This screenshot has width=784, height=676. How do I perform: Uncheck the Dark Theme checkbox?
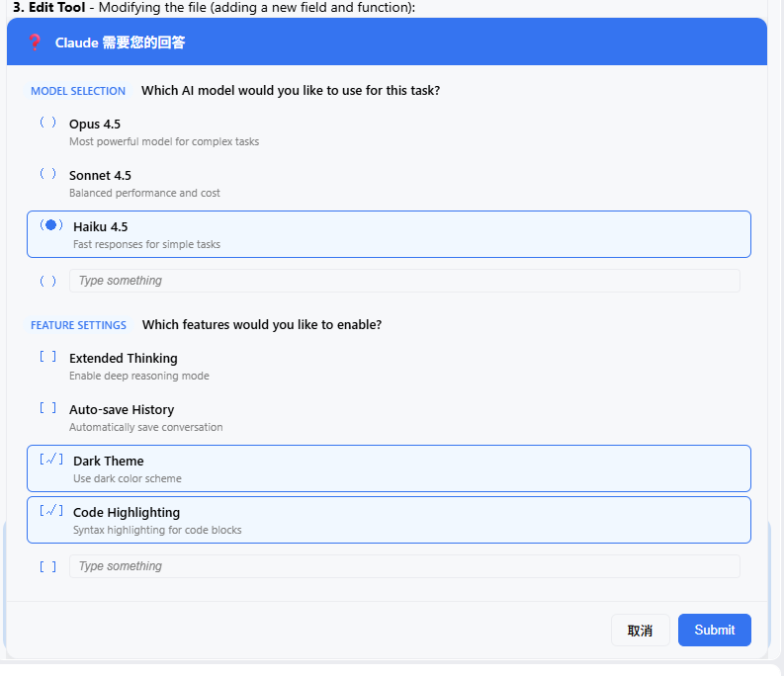pyautogui.click(x=51, y=459)
